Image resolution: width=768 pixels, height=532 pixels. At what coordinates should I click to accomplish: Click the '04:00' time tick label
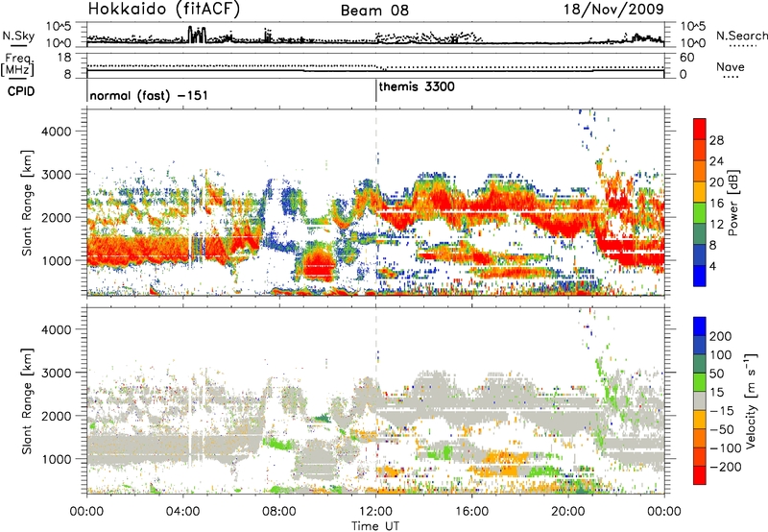(x=183, y=512)
